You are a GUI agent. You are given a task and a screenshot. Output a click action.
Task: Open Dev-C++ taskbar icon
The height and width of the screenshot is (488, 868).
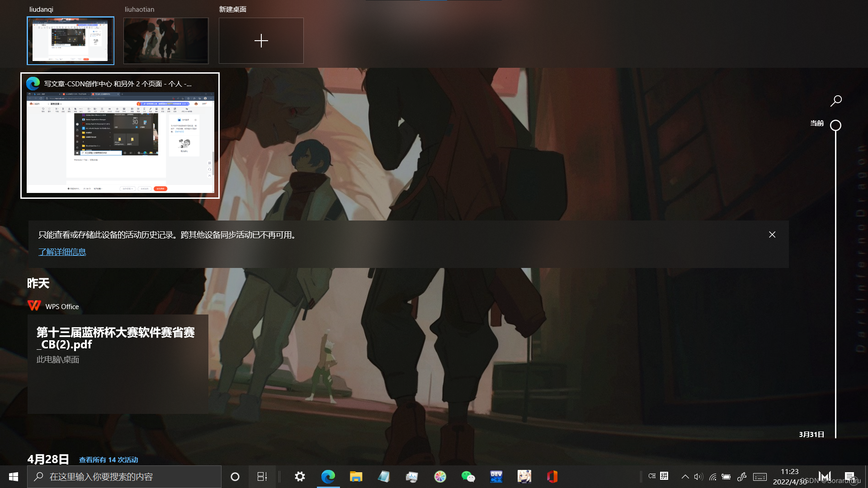(x=496, y=477)
